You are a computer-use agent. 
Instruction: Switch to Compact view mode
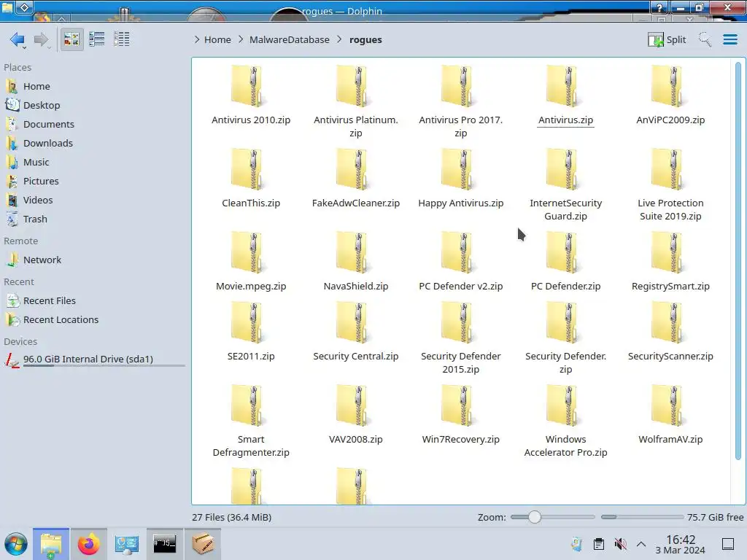pyautogui.click(x=97, y=39)
